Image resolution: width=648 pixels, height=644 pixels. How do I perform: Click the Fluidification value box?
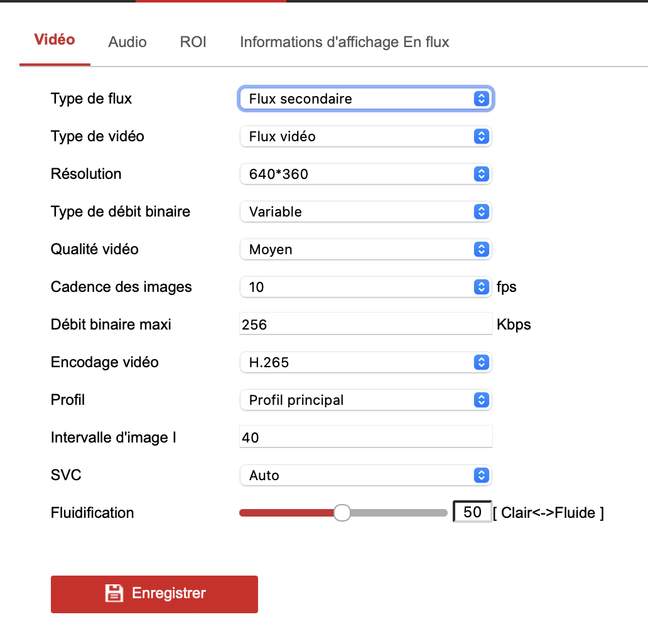pos(472,512)
